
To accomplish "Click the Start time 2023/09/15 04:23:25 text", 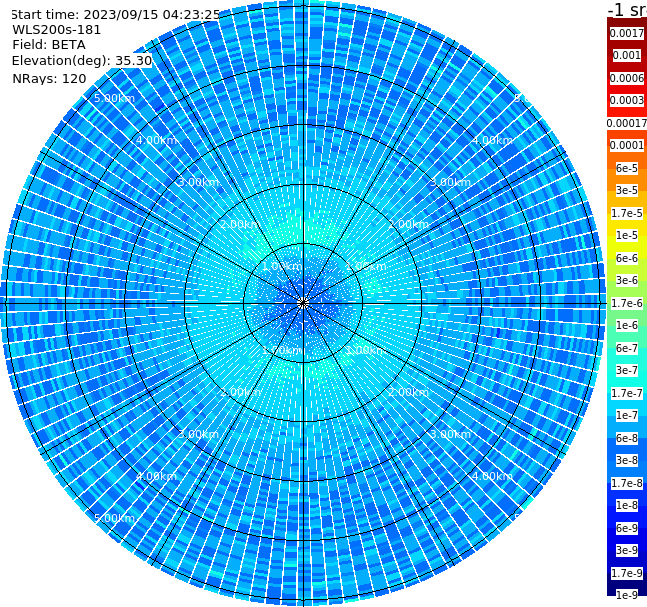I will [x=115, y=15].
